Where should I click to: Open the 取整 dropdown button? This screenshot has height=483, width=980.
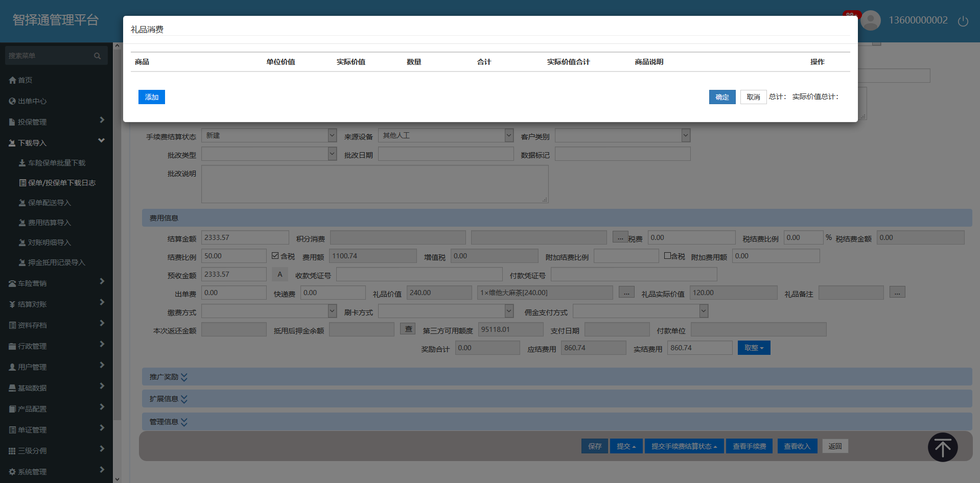pyautogui.click(x=754, y=348)
